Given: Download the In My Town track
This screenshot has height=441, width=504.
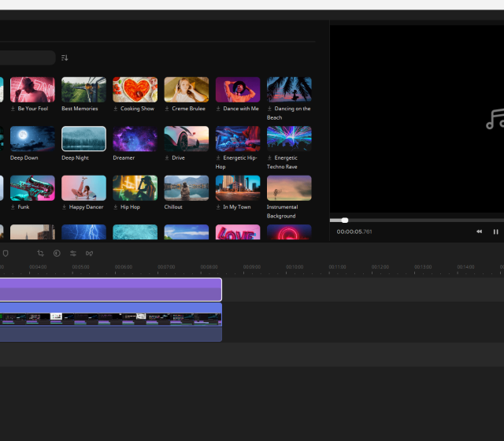Looking at the screenshot, I should pyautogui.click(x=219, y=206).
